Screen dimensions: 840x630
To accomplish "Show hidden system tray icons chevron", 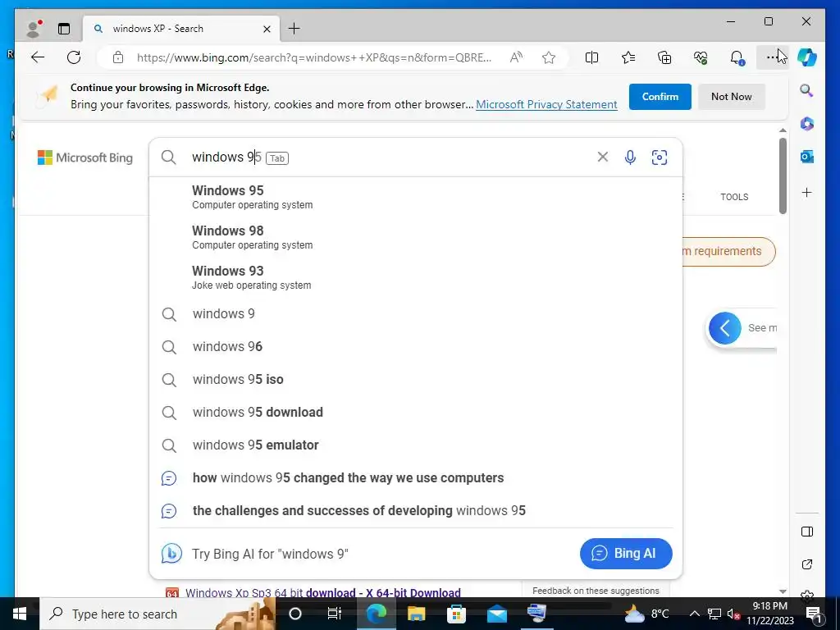I will pos(694,614).
